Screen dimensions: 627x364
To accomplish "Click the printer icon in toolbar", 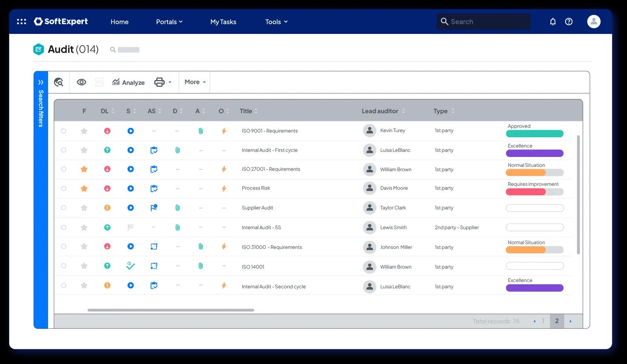I will click(159, 82).
